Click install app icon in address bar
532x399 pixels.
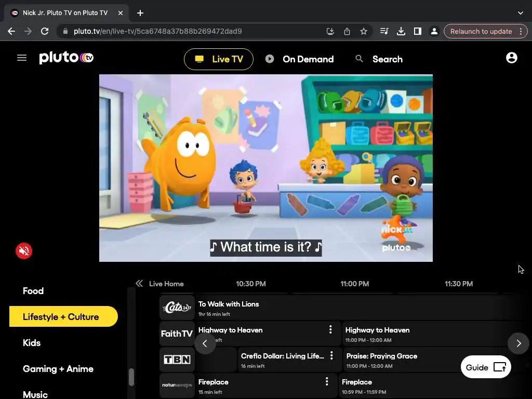[x=330, y=31]
